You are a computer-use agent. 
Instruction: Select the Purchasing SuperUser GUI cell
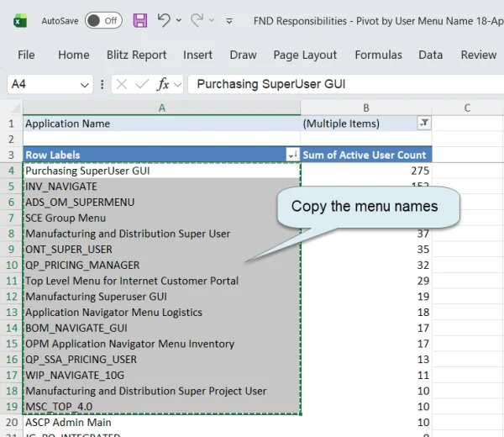pos(161,171)
